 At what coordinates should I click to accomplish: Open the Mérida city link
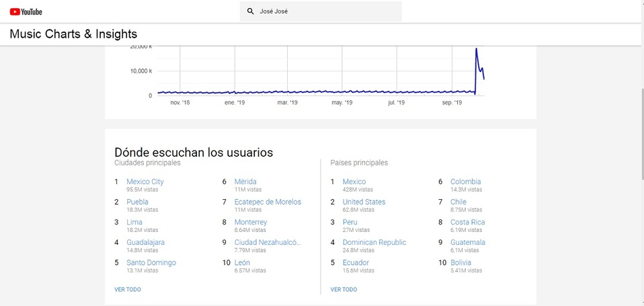click(245, 182)
